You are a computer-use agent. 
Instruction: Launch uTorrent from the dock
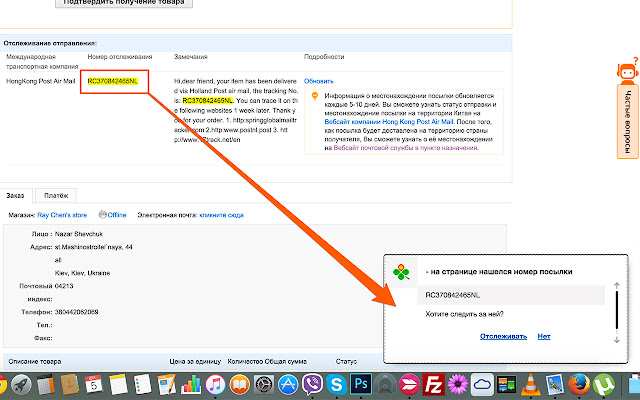604,384
